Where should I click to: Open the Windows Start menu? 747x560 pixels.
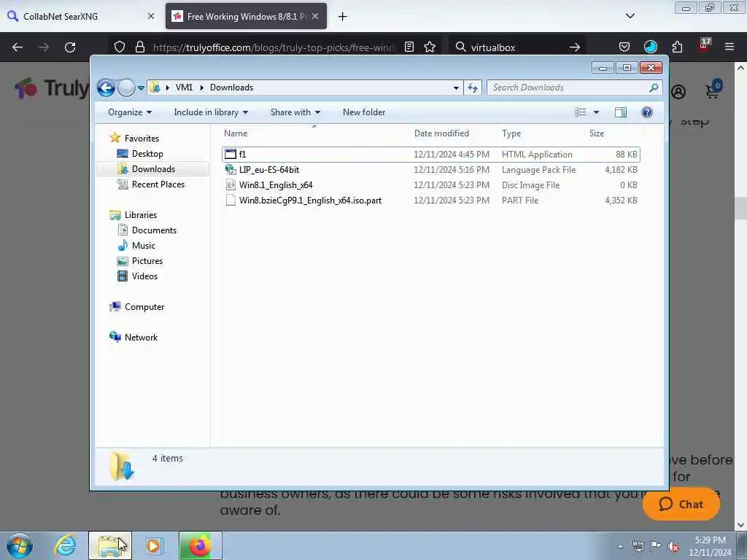pos(20,545)
